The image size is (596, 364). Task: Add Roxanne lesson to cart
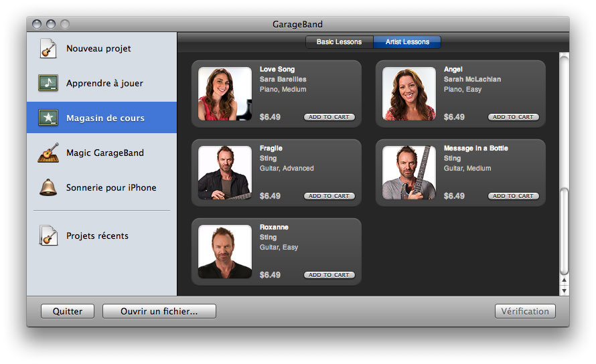[x=329, y=275]
